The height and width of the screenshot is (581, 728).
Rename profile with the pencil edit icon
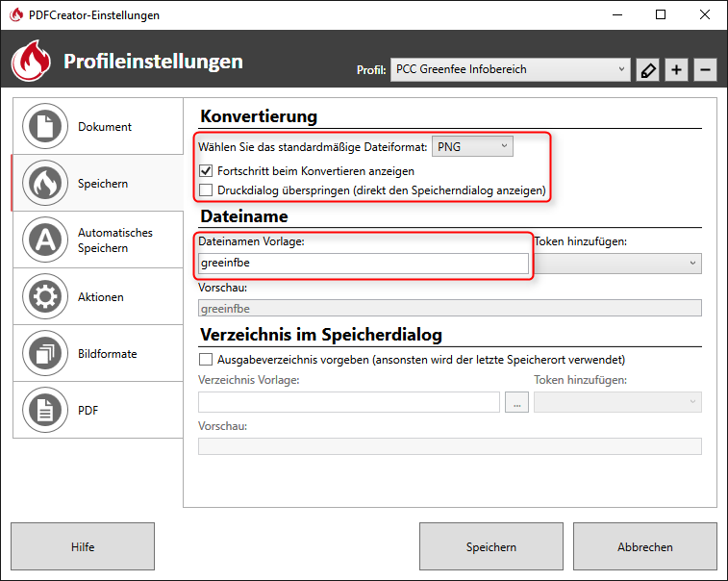[647, 70]
